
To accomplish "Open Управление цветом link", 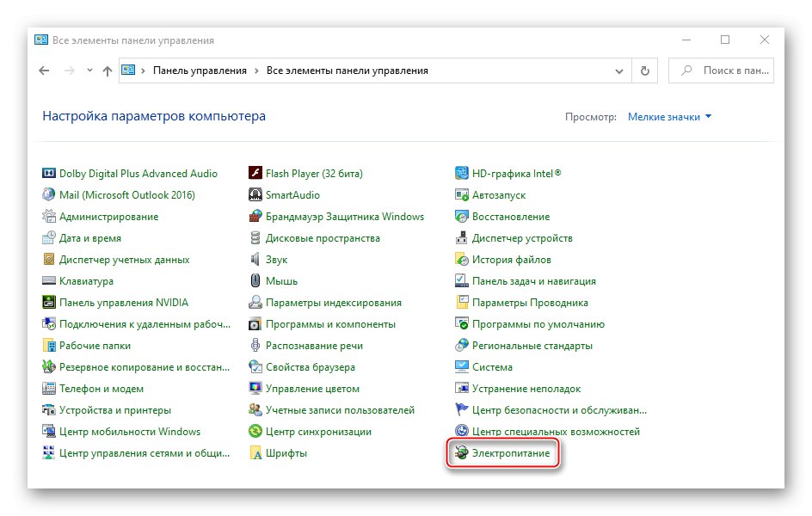I will coord(312,389).
